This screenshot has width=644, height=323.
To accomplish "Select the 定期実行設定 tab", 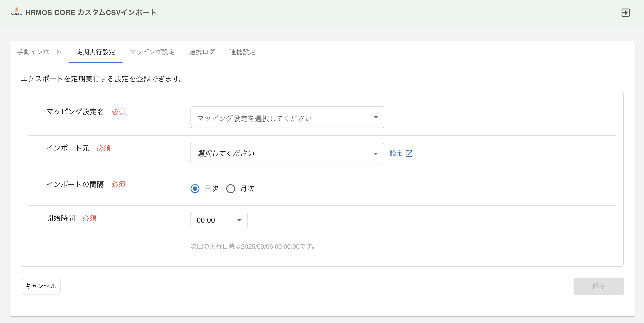I will tap(96, 52).
